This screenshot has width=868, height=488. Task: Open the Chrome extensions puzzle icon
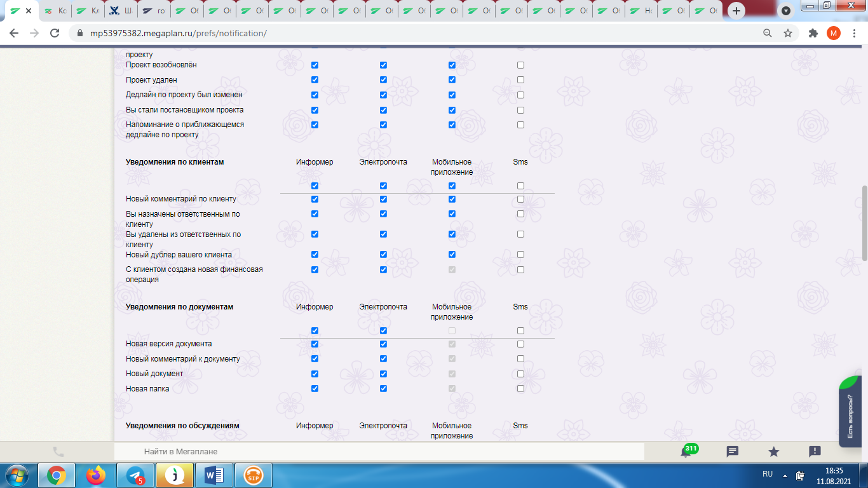tap(813, 33)
